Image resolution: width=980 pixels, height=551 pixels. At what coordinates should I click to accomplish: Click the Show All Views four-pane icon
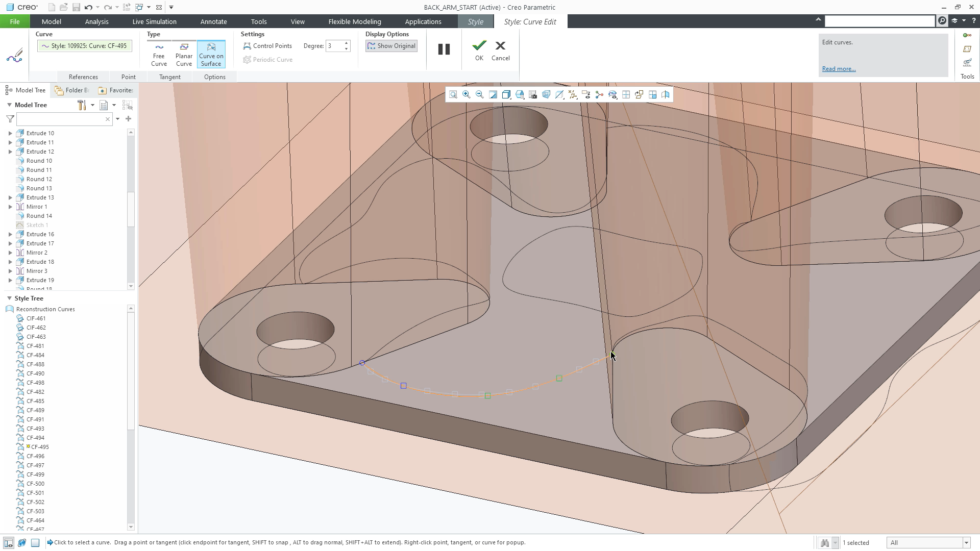[x=626, y=95]
